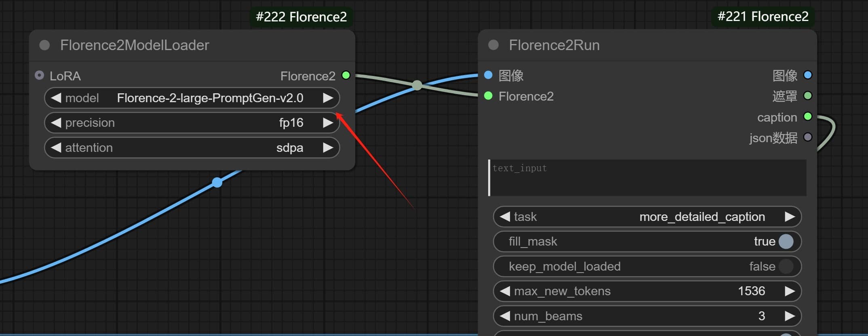Select the Florence2ModelLoader node title
868x336 pixels.
click(135, 45)
